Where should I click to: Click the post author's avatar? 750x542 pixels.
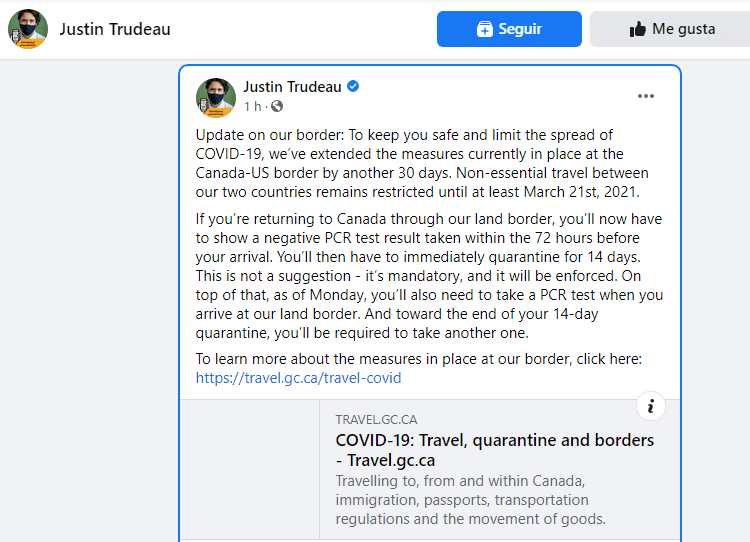pyautogui.click(x=216, y=97)
